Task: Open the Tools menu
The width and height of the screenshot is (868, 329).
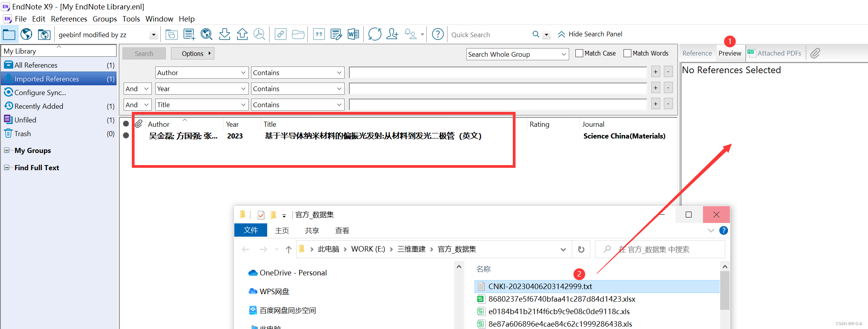Action: pos(131,19)
